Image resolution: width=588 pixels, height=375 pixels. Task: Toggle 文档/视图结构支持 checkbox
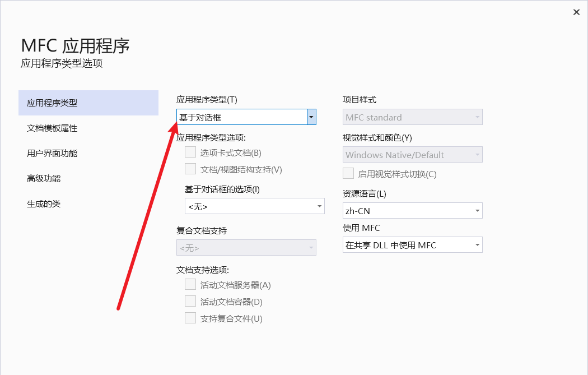[190, 169]
